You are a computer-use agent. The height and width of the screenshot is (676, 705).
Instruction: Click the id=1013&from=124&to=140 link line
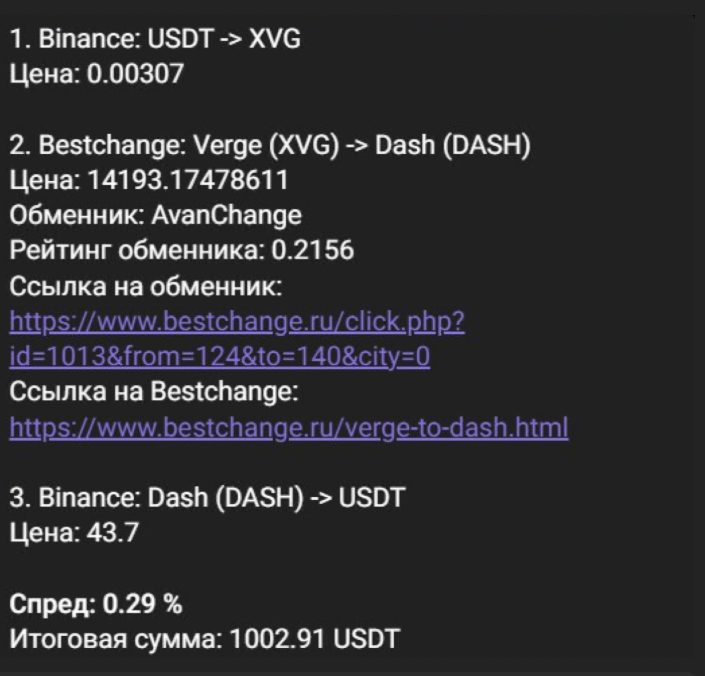tap(220, 357)
